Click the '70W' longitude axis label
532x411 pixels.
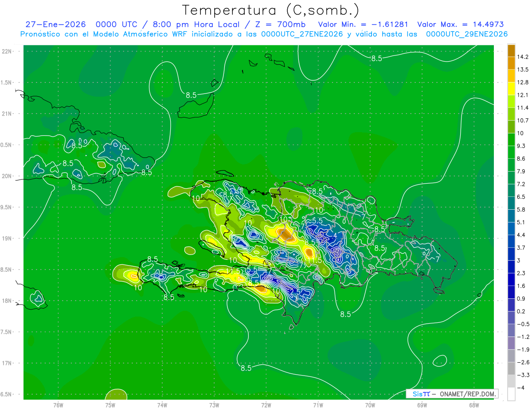pos(370,405)
